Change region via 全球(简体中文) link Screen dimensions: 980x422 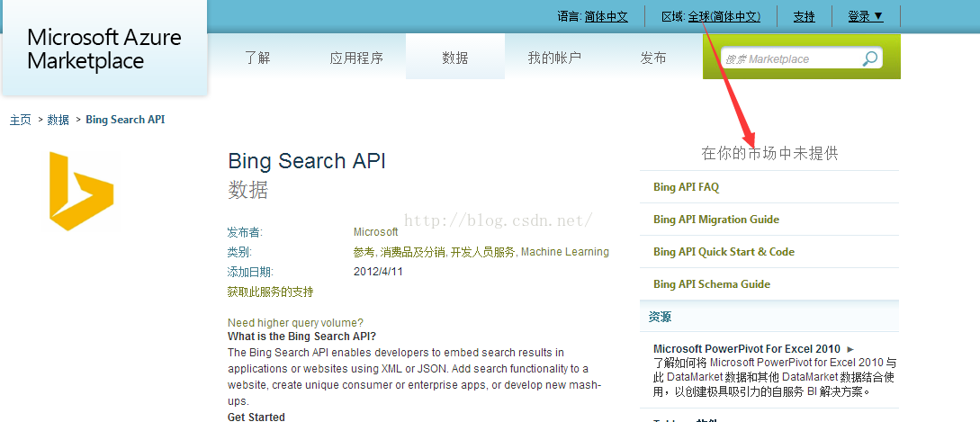tap(724, 17)
